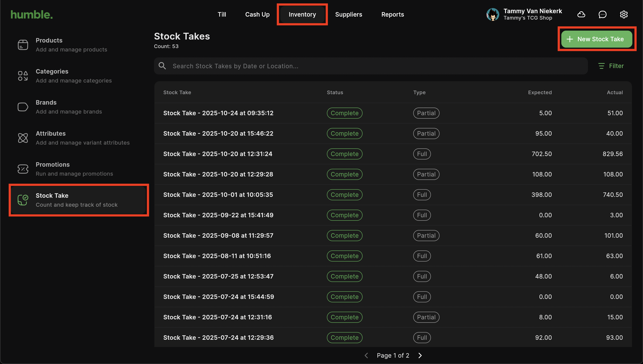Click Complete status of 2025-09-22 stock take

(x=344, y=215)
